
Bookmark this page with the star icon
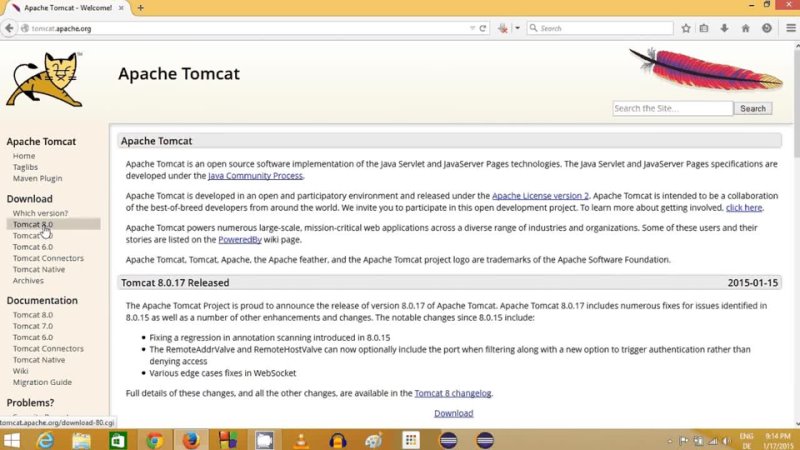coord(686,29)
